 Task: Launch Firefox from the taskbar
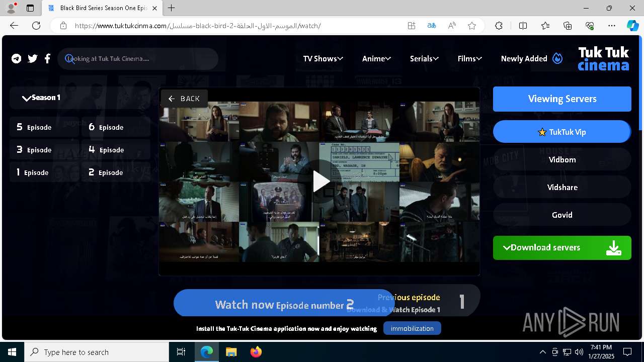point(256,352)
